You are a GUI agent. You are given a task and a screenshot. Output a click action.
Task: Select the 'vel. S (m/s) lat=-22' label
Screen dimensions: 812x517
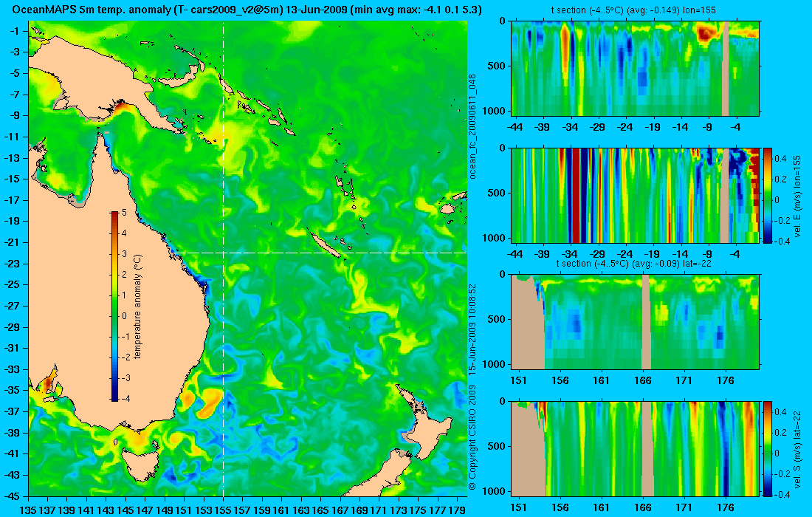796,448
